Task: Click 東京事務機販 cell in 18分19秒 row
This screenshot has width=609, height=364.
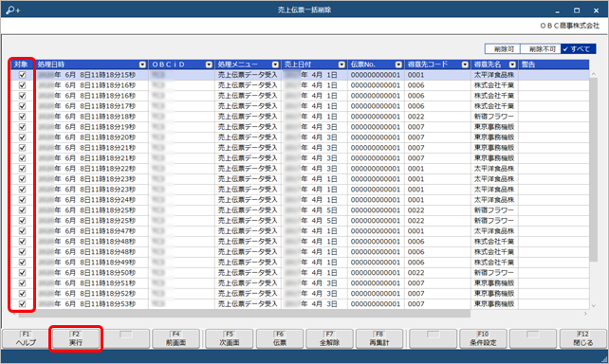Action: tap(494, 127)
